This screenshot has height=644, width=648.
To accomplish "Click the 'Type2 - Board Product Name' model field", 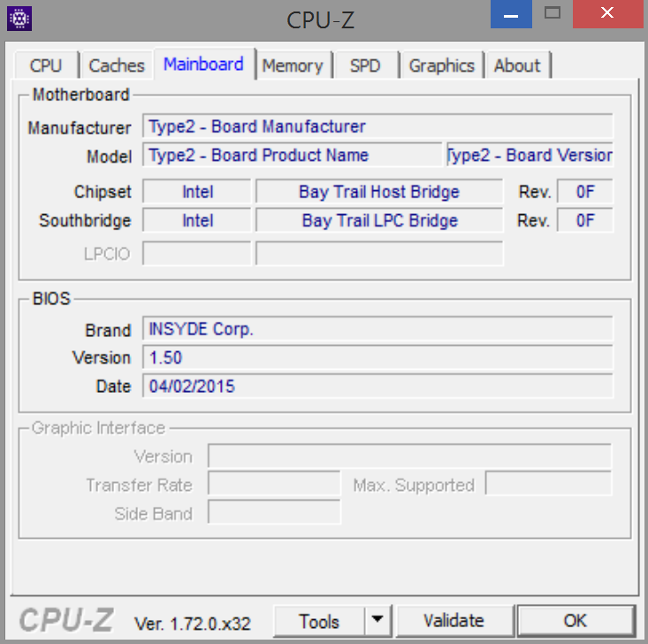I will click(292, 155).
